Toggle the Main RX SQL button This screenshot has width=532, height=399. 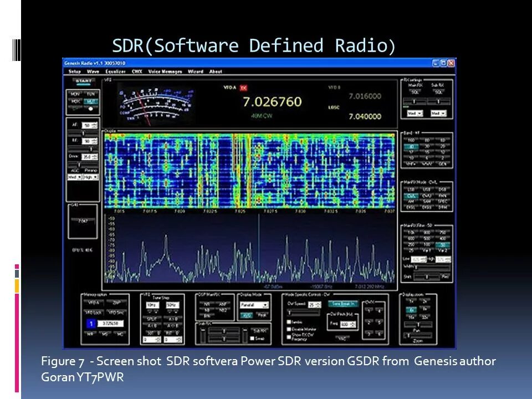(415, 93)
